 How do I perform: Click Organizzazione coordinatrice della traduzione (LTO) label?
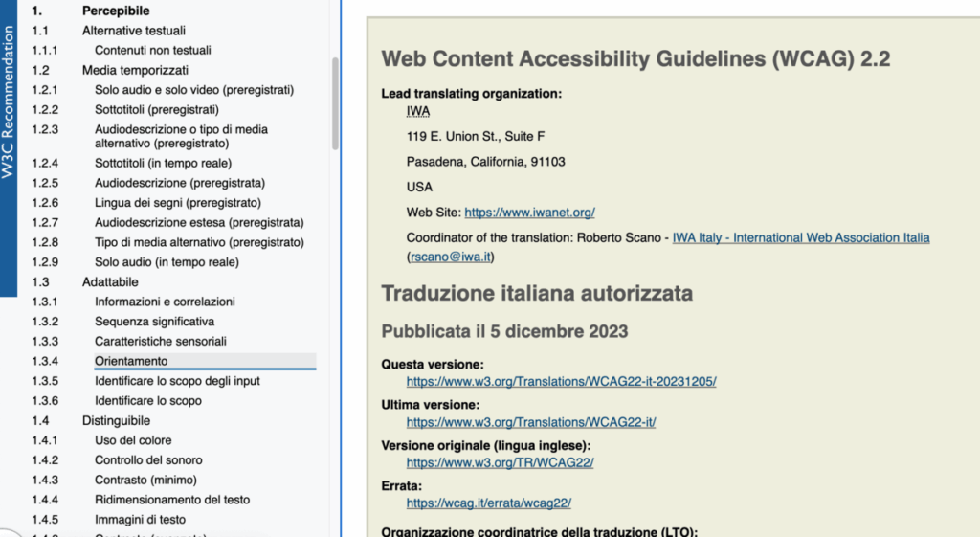point(540,531)
